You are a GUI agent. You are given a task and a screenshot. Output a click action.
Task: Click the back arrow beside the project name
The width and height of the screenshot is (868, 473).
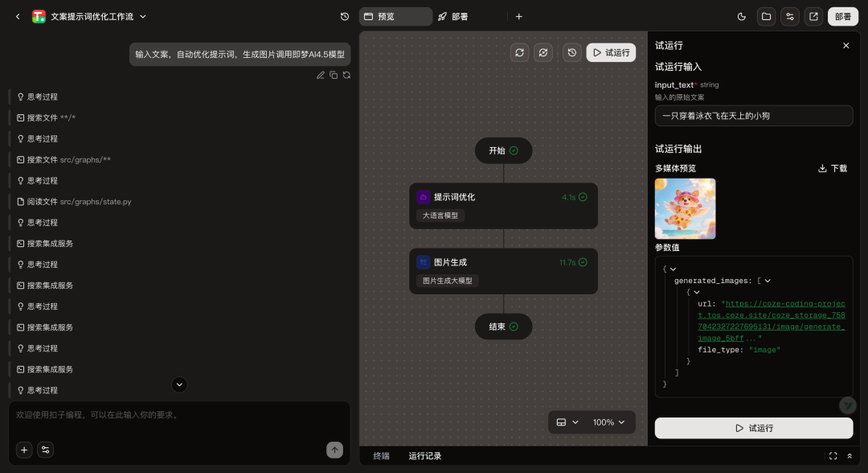tap(18, 16)
